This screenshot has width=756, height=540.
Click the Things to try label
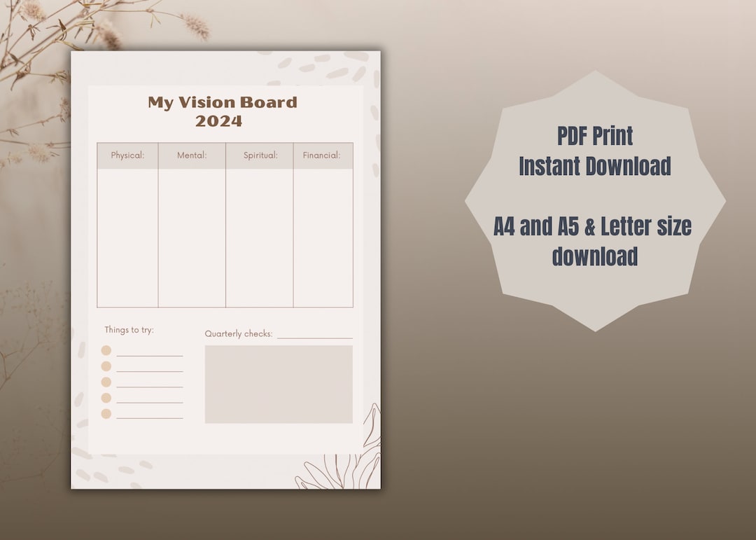pos(129,330)
